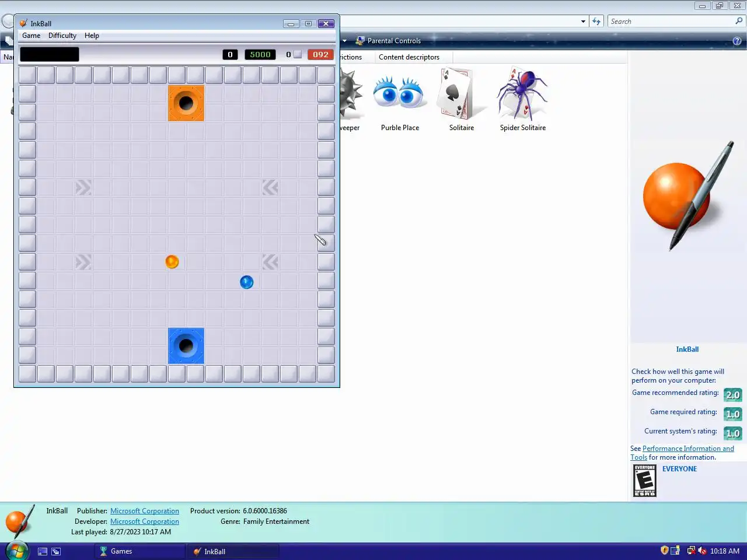
Task: Click the security shield tray icon
Action: [x=664, y=551]
